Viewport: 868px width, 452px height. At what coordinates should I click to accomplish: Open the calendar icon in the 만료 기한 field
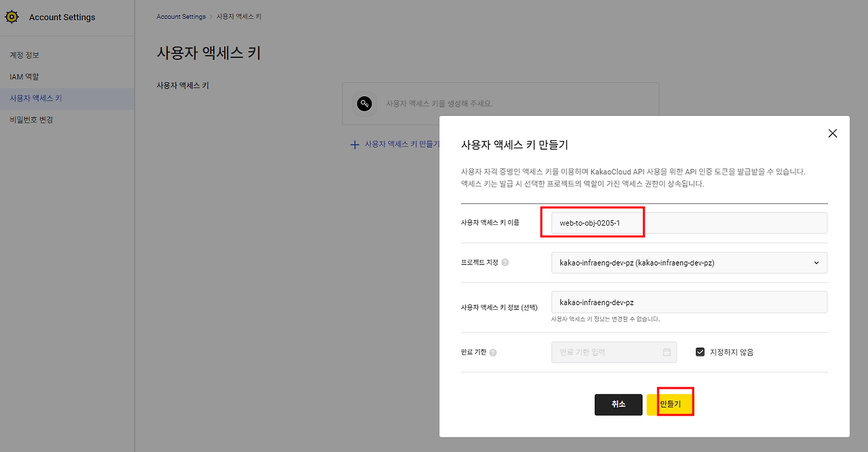point(666,352)
